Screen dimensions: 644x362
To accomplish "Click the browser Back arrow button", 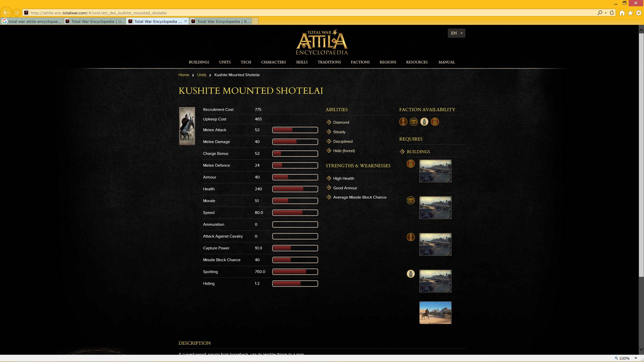I will point(6,13).
